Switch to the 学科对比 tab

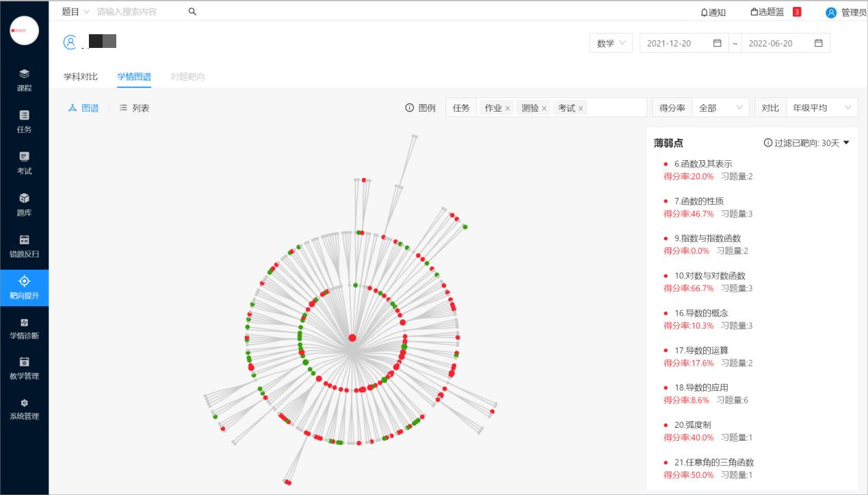(x=81, y=77)
